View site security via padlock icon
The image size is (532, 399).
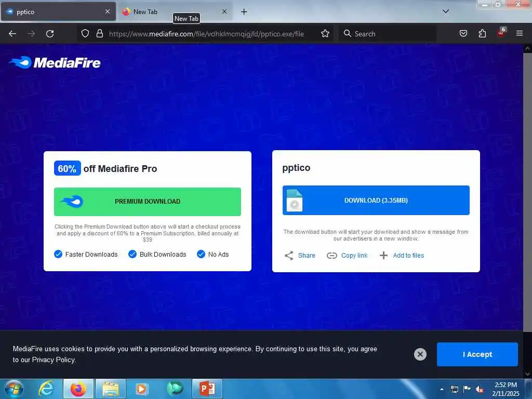point(99,33)
